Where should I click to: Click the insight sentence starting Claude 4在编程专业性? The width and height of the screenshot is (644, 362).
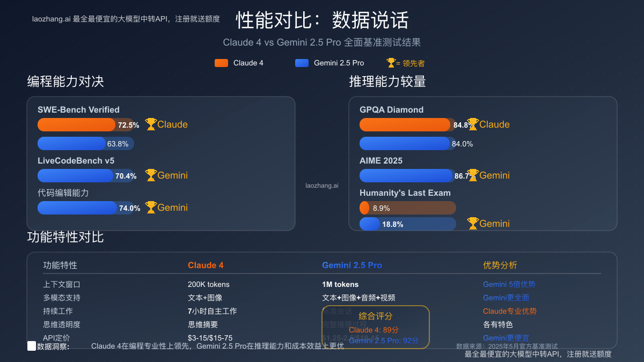click(217, 346)
